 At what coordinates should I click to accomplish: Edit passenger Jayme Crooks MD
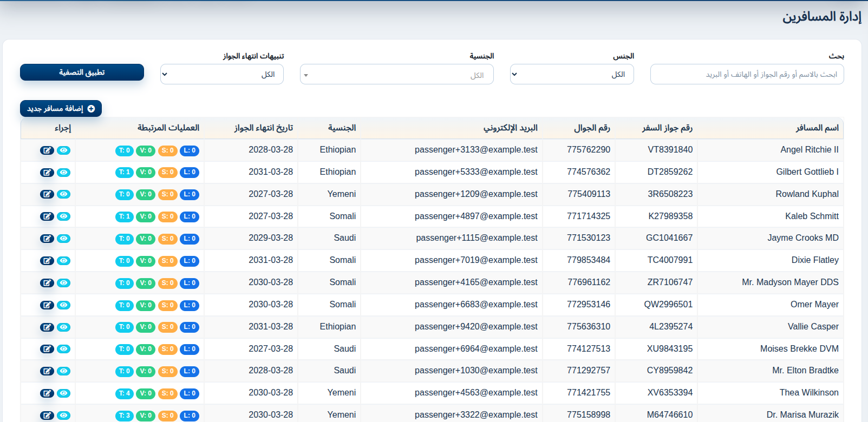(47, 239)
